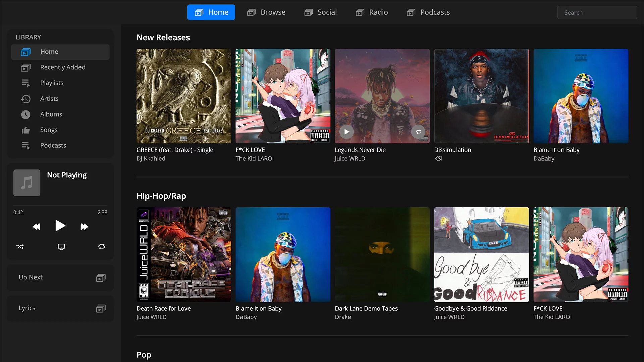Viewport: 644px width, 362px height.
Task: Open Death Race for Love album cover
Action: point(184,255)
